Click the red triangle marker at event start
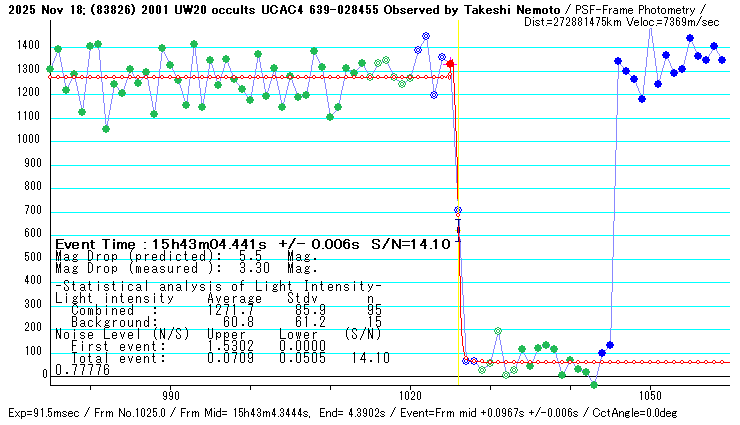Image resolution: width=740 pixels, height=425 pixels. pyautogui.click(x=450, y=63)
